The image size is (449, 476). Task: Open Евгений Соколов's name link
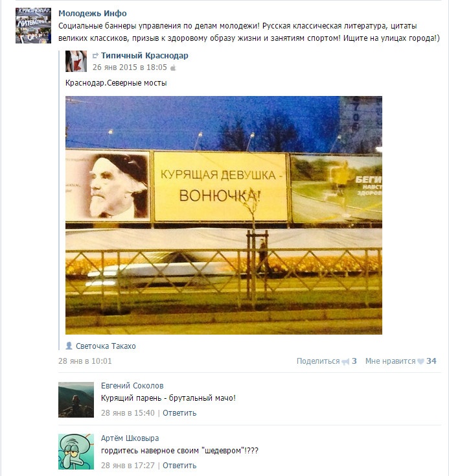pyautogui.click(x=132, y=386)
